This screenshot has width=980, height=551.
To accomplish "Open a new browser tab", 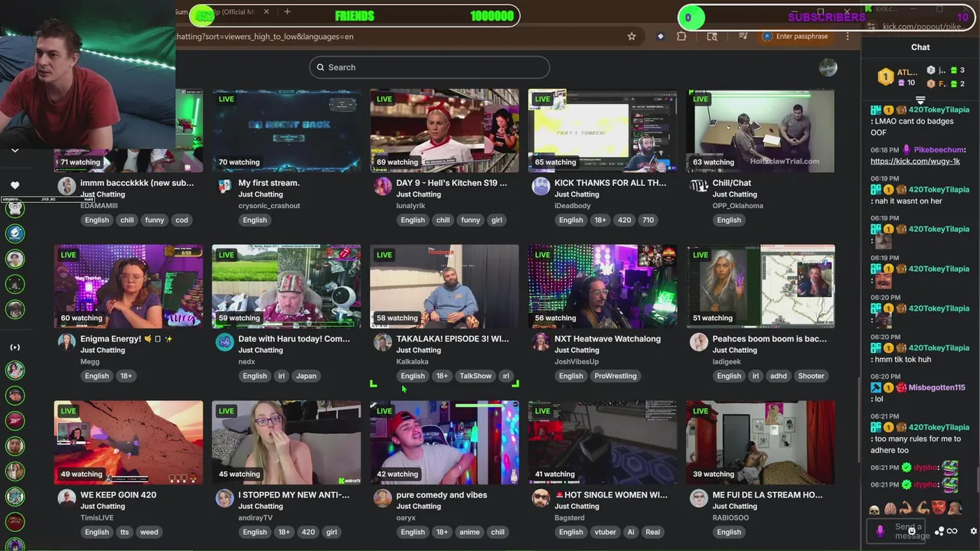I will tap(287, 11).
